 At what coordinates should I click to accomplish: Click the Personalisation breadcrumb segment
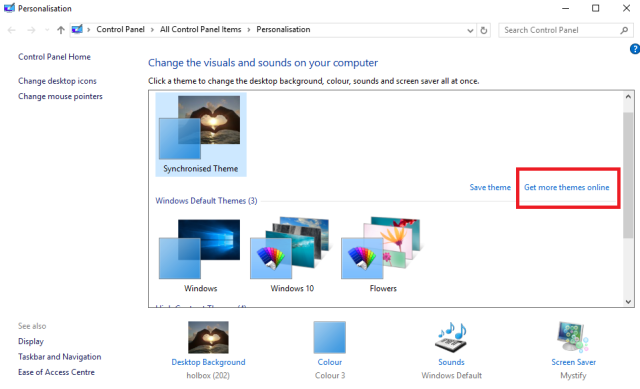[x=283, y=29]
